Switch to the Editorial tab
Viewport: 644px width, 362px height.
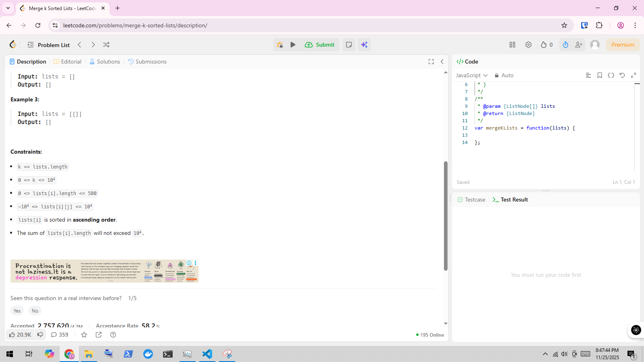[68, 62]
